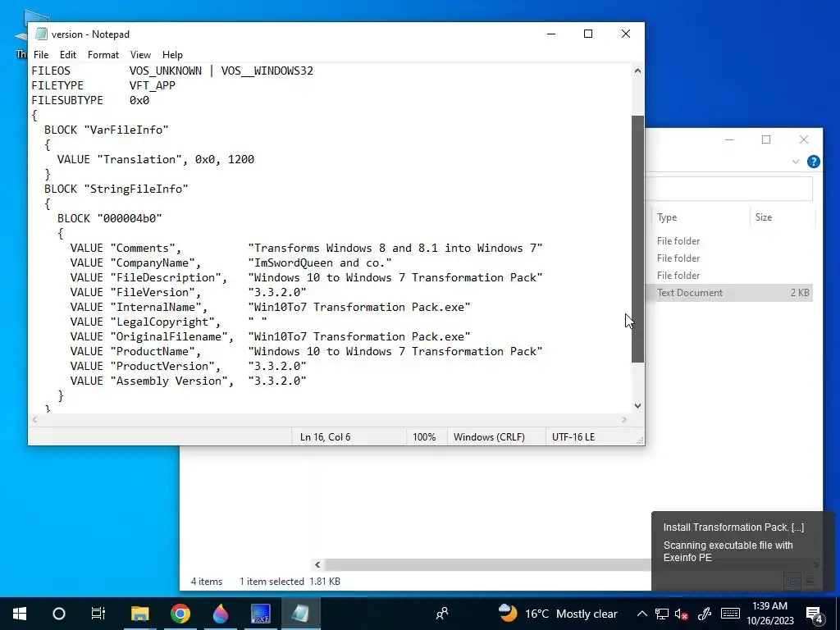
Task: Click the "ImSwordQueen and co." text
Action: [320, 263]
